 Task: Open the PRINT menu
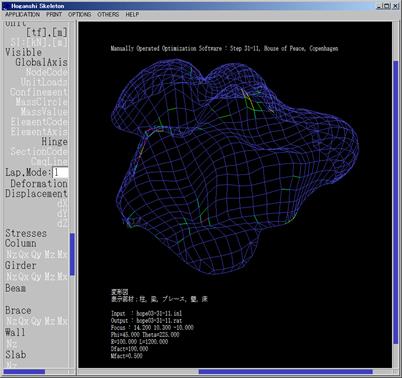54,15
